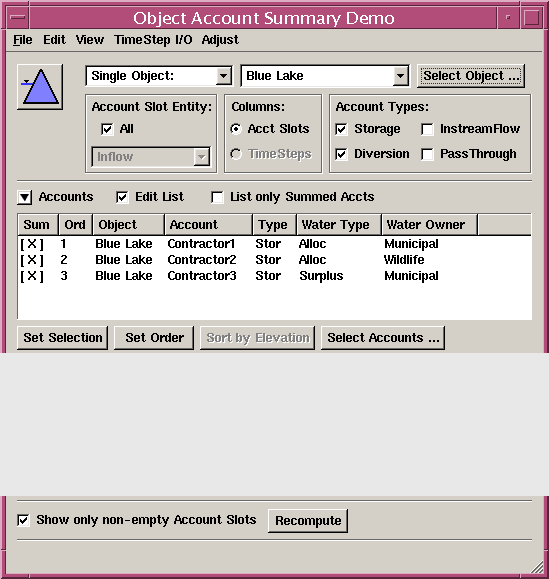This screenshot has height=579, width=549.
Task: Toggle Sum mark for Contractor1 row
Action: click(x=32, y=244)
